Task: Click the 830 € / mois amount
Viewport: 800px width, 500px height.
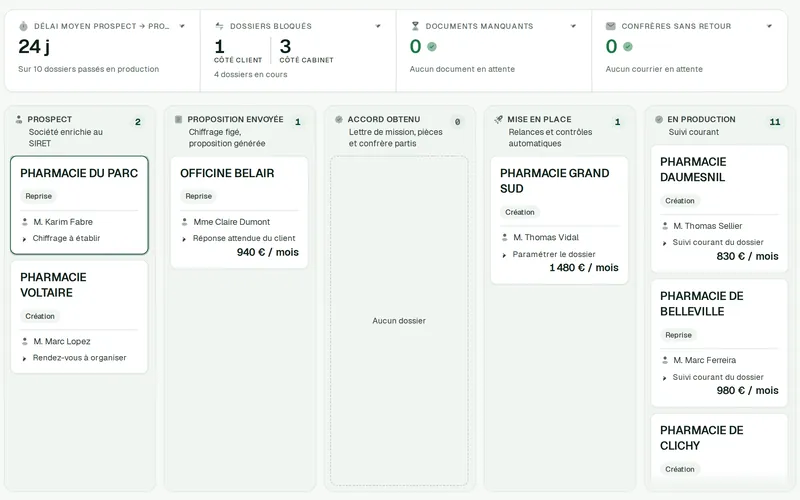Action: pos(747,256)
